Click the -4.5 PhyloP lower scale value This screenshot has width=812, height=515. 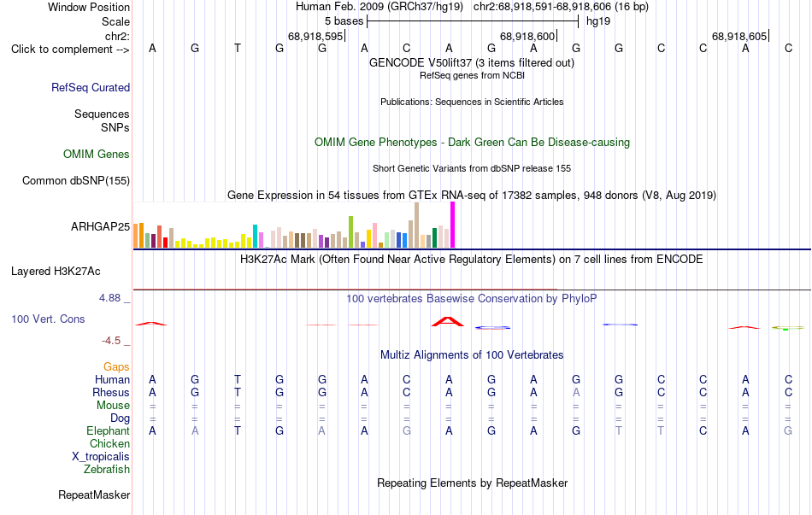tap(111, 341)
